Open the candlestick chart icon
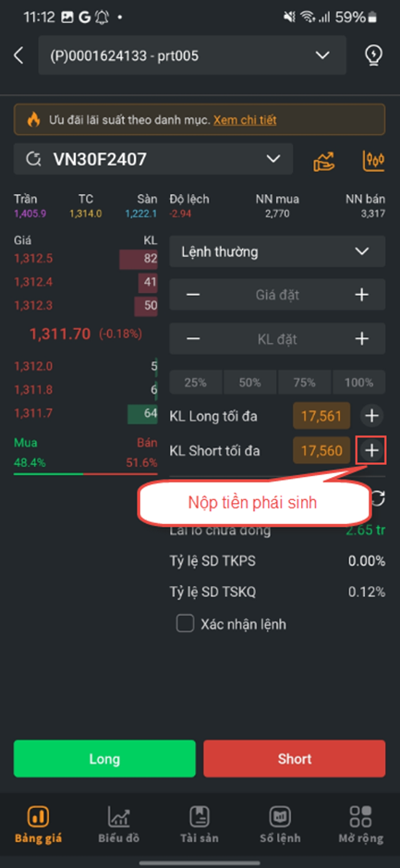 click(x=373, y=161)
